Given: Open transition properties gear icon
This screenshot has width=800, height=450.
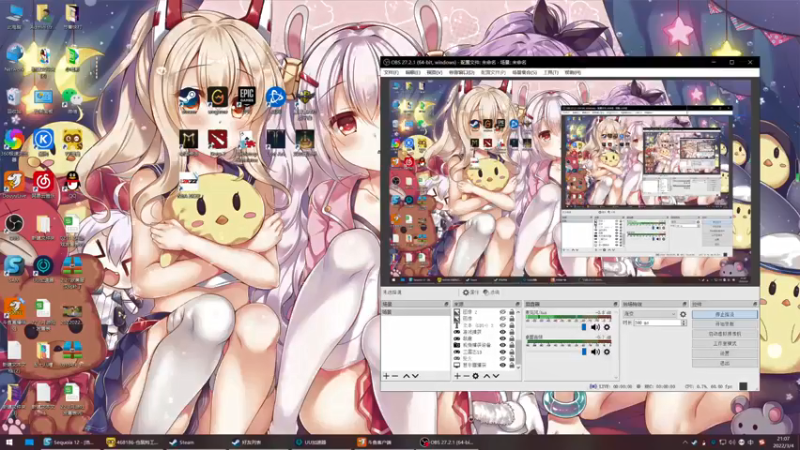Looking at the screenshot, I should tap(683, 314).
